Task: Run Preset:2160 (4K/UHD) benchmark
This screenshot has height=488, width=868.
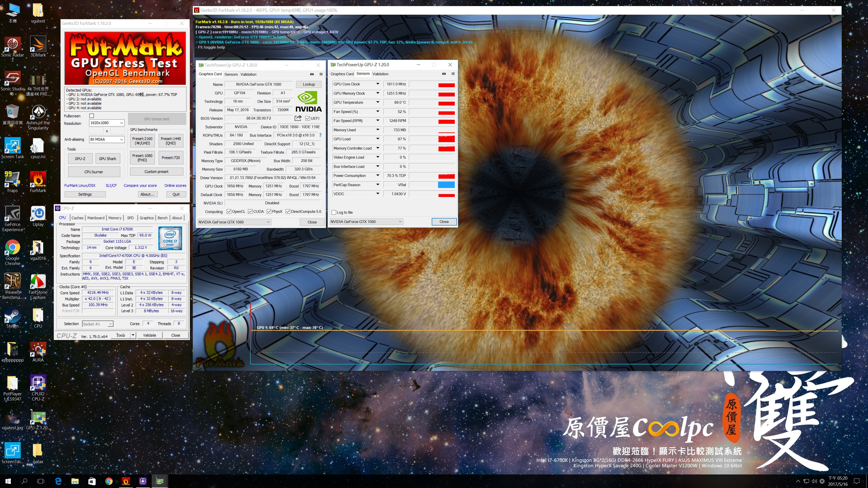Action: 142,141
